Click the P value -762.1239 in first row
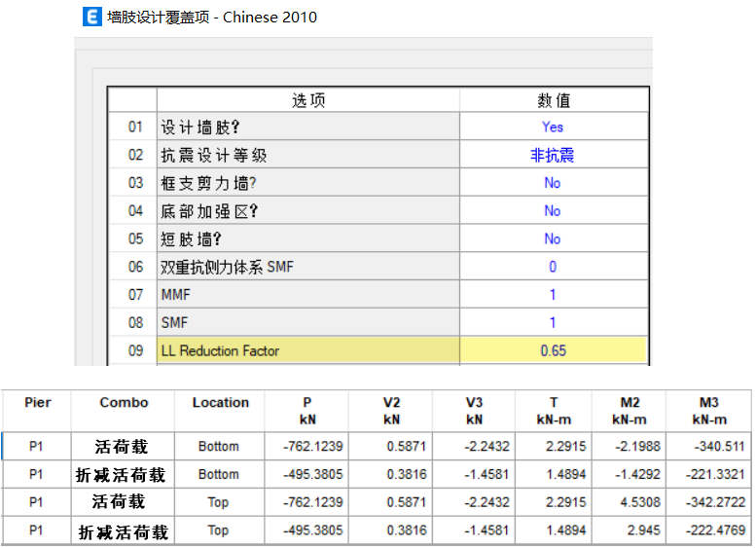 311,447
